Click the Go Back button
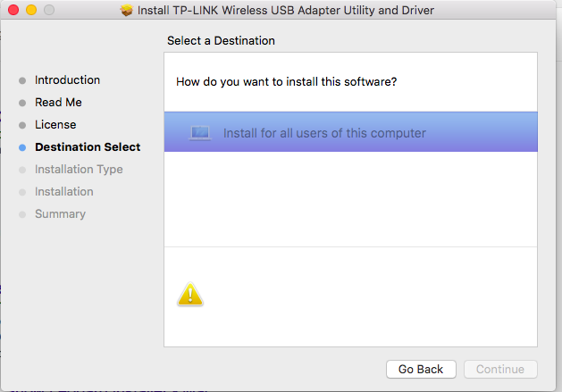This screenshot has height=392, width=562. pyautogui.click(x=421, y=369)
